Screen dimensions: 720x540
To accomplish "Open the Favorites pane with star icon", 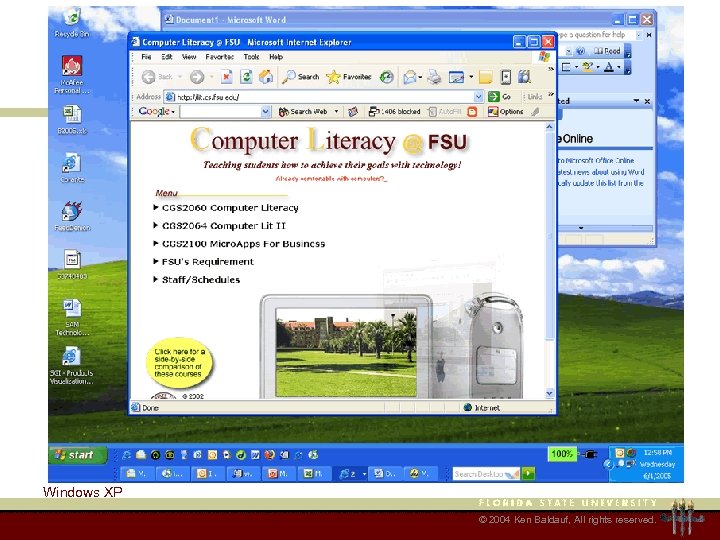I will click(x=349, y=77).
